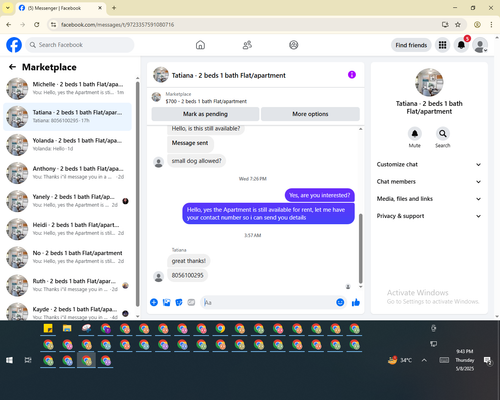The height and width of the screenshot is (400, 500).
Task: Open Sticky Notes from the taskbar
Action: pyautogui.click(x=48, y=329)
